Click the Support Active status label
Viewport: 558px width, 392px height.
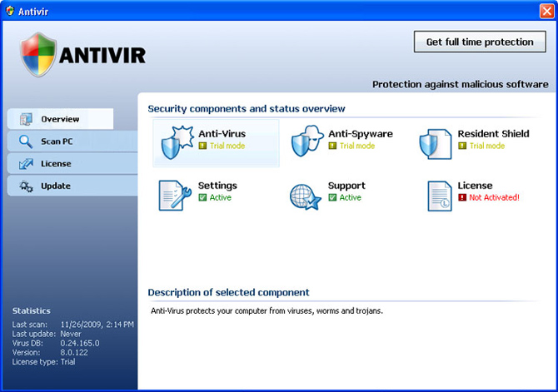350,198
